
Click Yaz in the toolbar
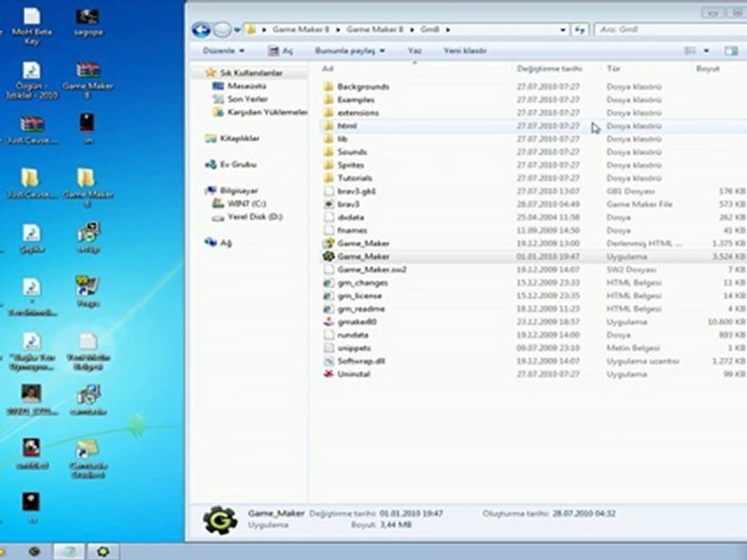pos(415,51)
